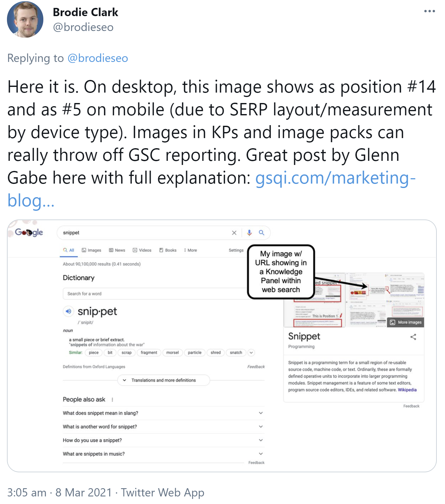
Task: Switch to the News search tab
Action: pos(117,250)
